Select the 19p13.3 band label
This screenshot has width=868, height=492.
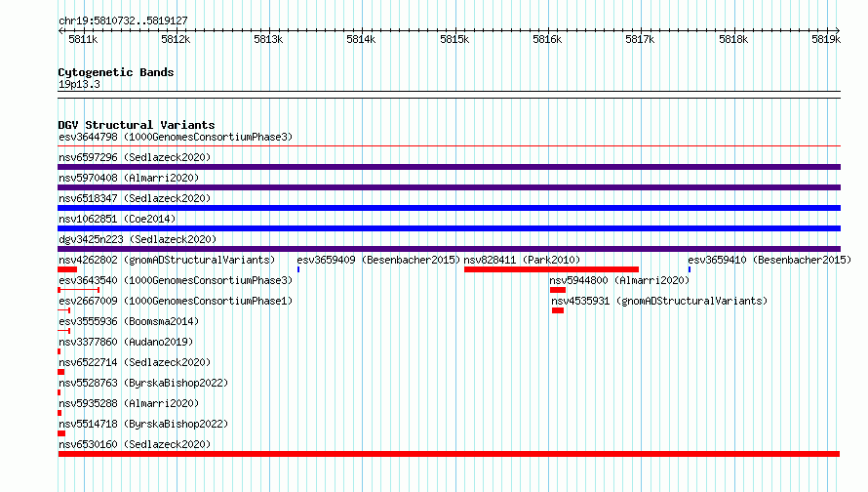pos(79,84)
